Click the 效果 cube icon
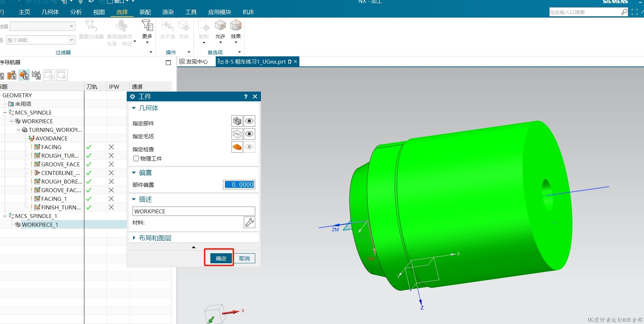The width and height of the screenshot is (644, 324). pyautogui.click(x=236, y=26)
